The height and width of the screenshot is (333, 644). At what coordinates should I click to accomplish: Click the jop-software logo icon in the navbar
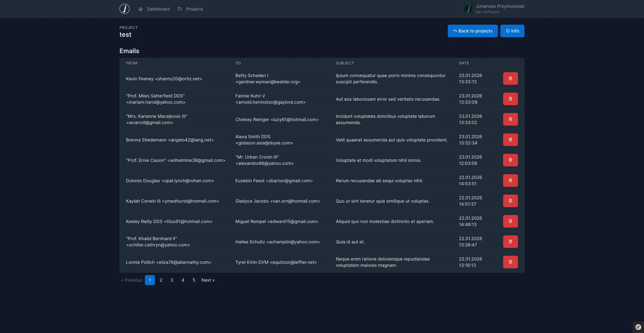(124, 9)
